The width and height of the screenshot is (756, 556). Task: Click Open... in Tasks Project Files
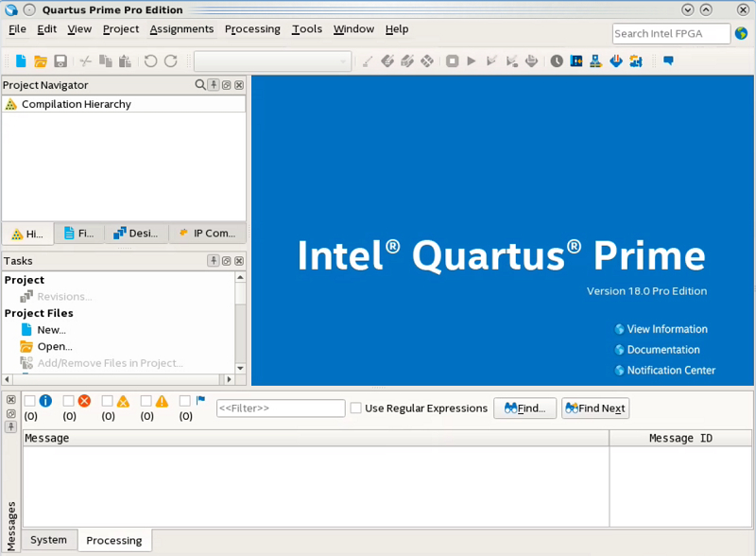coord(55,346)
